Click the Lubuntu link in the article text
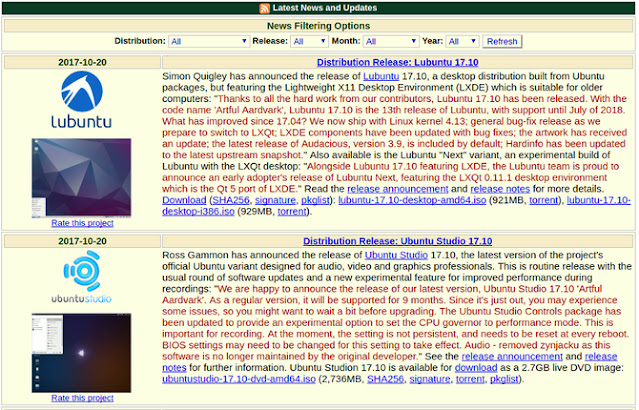 381,76
